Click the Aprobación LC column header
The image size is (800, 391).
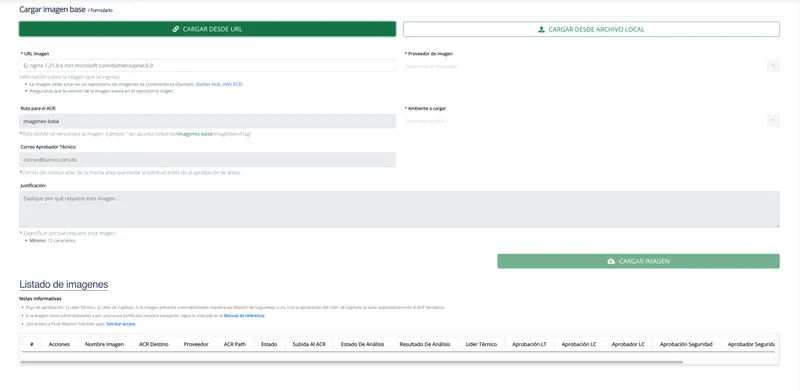point(579,345)
